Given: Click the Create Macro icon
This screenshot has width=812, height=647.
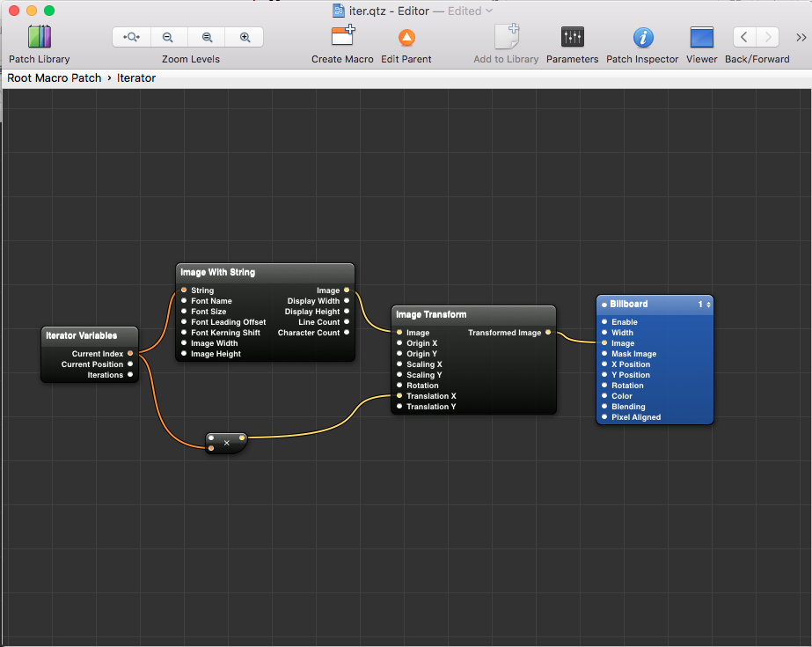Looking at the screenshot, I should [343, 36].
